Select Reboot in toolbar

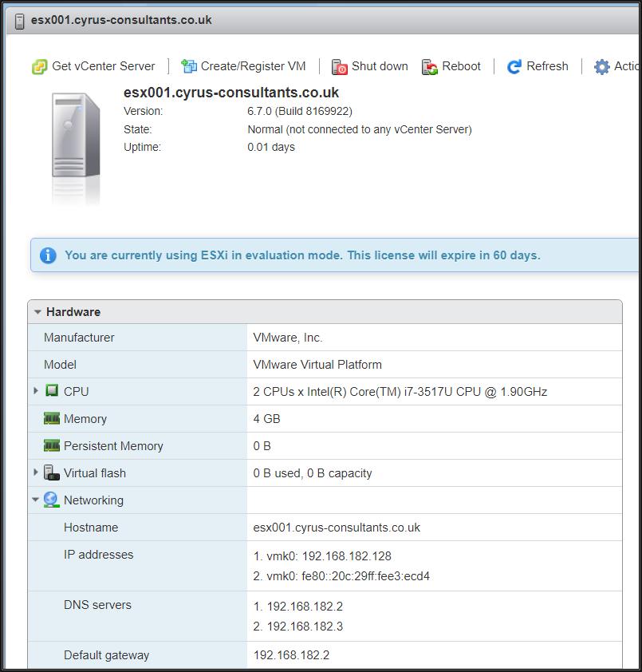tap(461, 66)
